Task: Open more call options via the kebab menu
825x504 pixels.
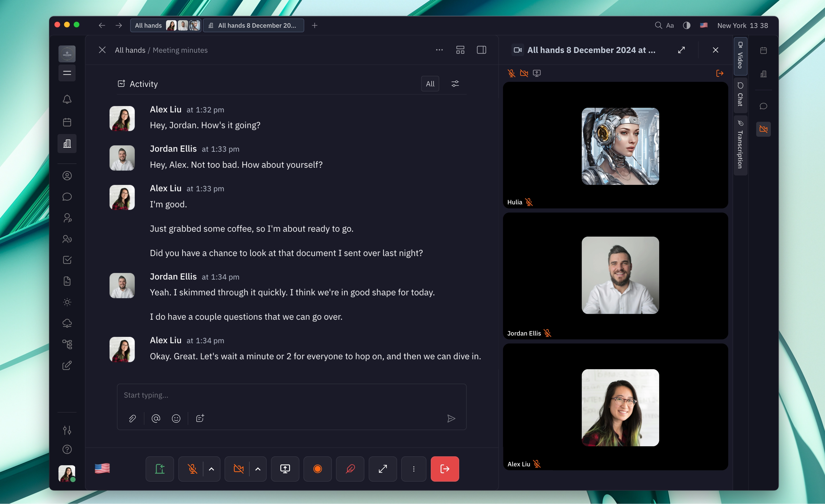Action: pyautogui.click(x=413, y=469)
